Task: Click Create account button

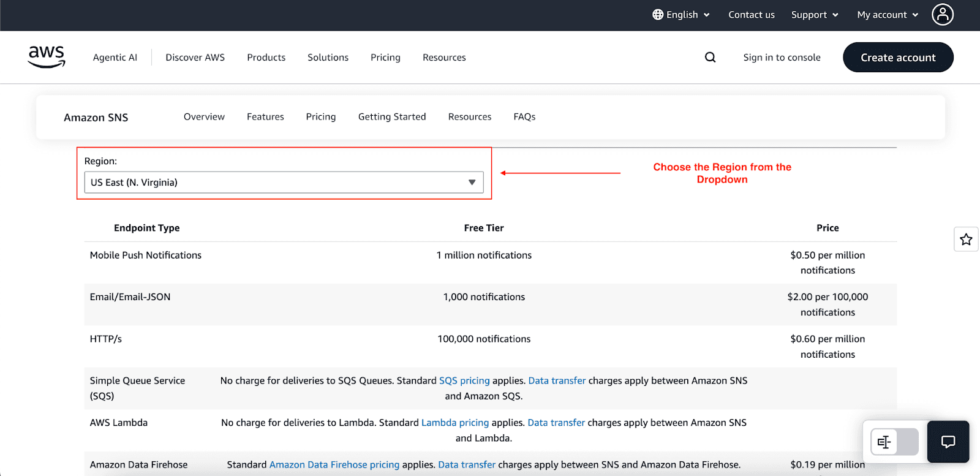Action: point(898,57)
